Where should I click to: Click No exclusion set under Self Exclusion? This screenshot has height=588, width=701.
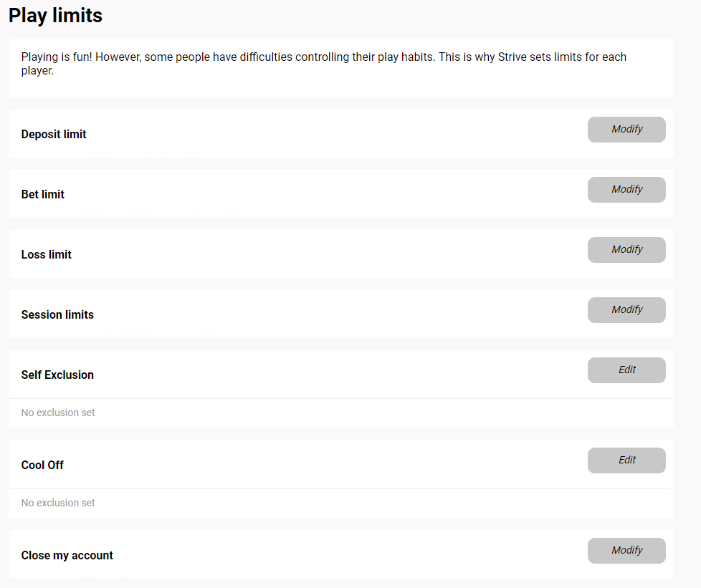tap(57, 413)
